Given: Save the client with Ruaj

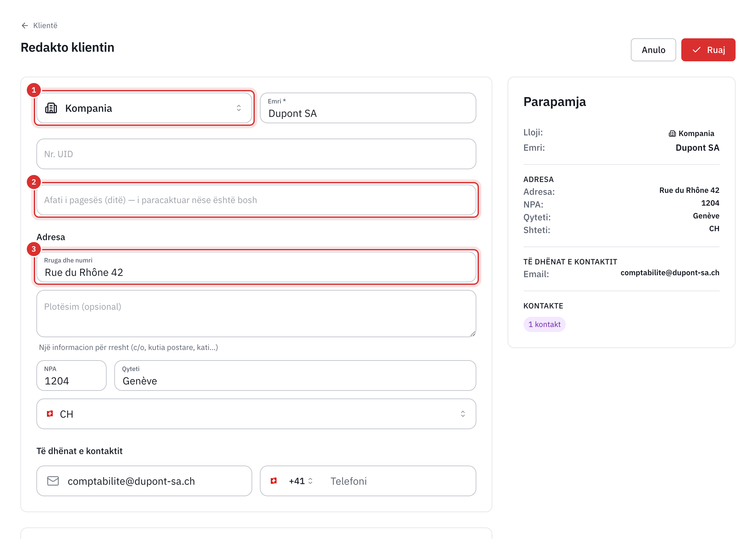Looking at the screenshot, I should point(708,50).
